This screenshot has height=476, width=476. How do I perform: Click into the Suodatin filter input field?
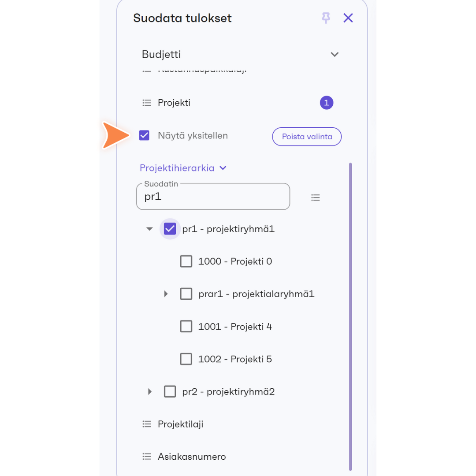point(213,197)
